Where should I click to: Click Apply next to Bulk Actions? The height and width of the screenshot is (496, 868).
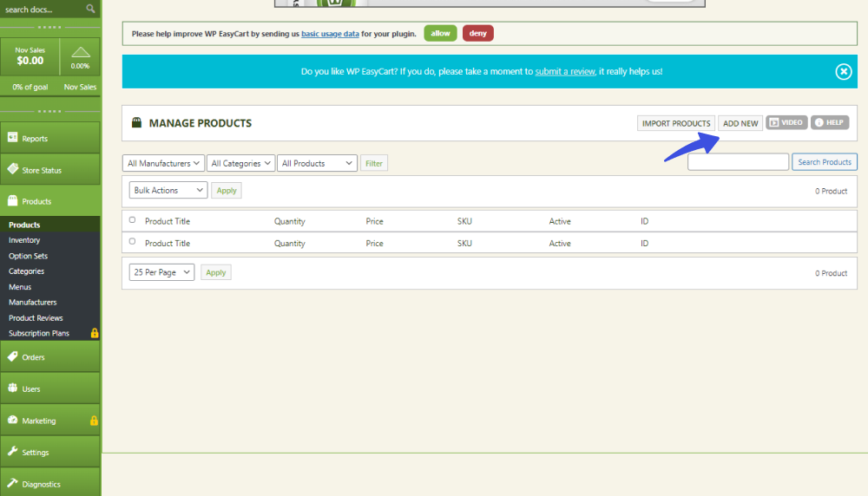227,190
